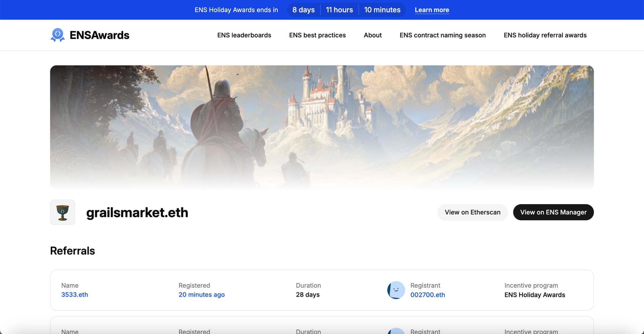644x334 pixels.
Task: Click the Learn more banner link
Action: click(432, 10)
